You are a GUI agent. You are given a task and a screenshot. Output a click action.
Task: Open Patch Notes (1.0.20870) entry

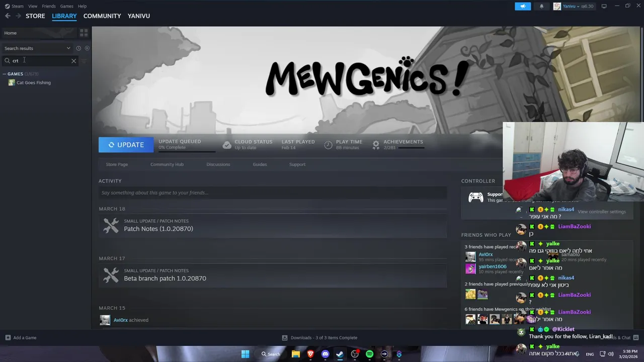(158, 229)
